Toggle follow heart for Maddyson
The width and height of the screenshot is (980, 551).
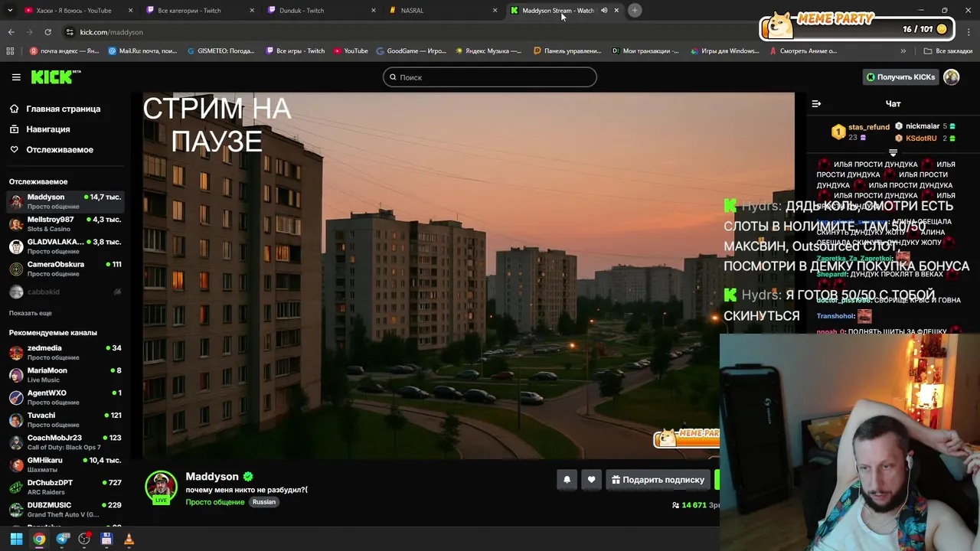click(591, 480)
